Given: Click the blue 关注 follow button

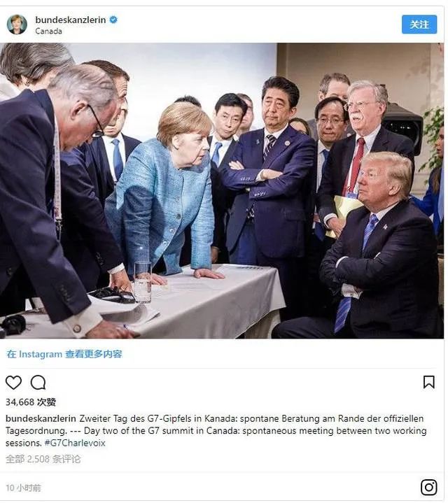Looking at the screenshot, I should 419,24.
